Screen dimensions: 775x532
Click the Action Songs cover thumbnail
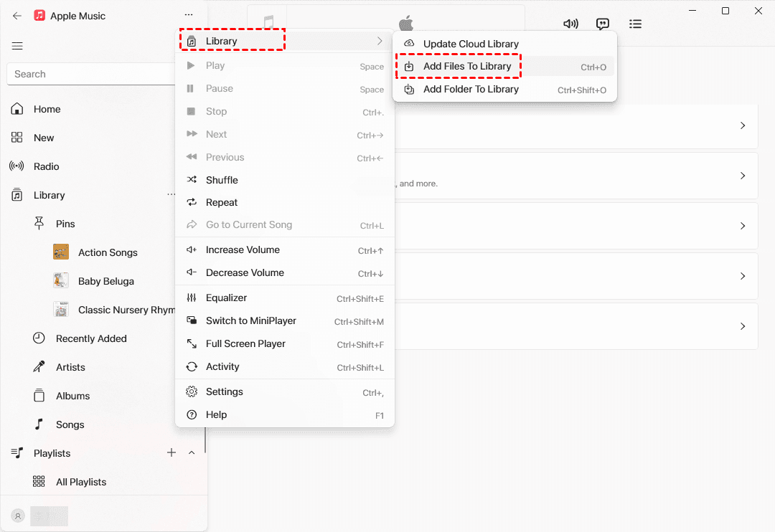(x=61, y=252)
